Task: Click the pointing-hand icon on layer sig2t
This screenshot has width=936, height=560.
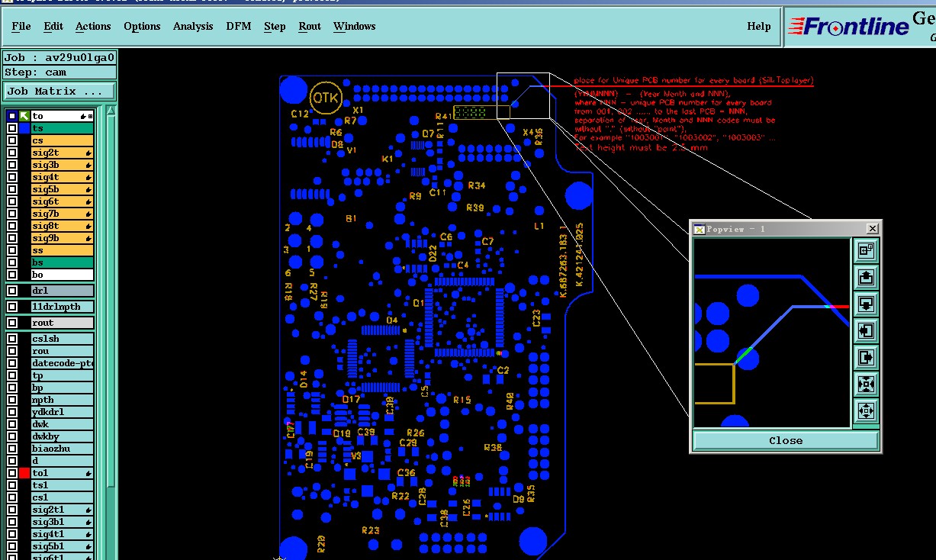Action: [88, 153]
